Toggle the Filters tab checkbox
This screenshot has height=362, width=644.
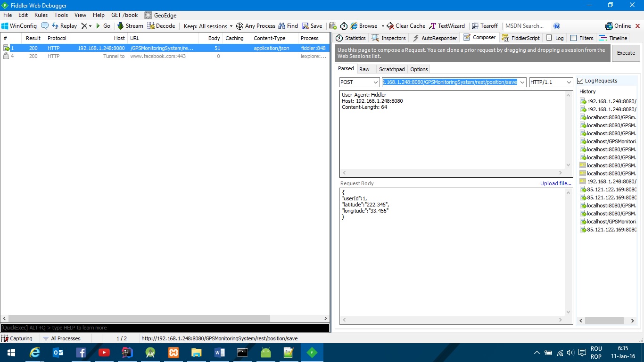tap(573, 38)
